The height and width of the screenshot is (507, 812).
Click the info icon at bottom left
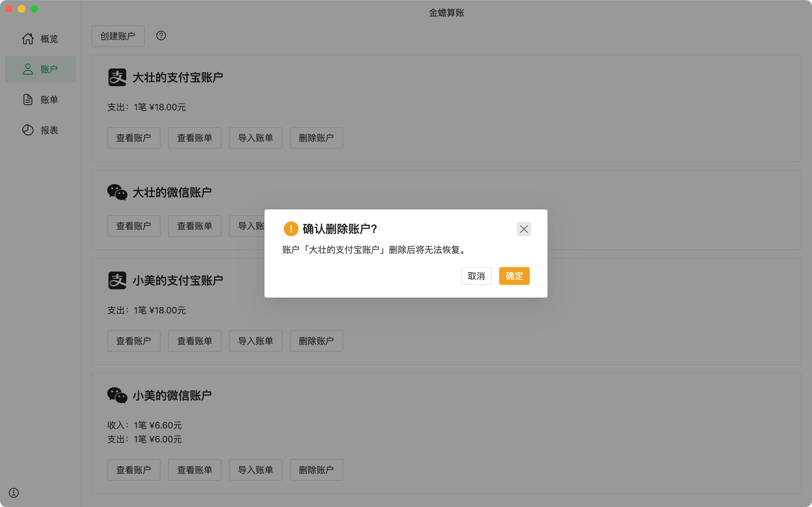(x=14, y=492)
